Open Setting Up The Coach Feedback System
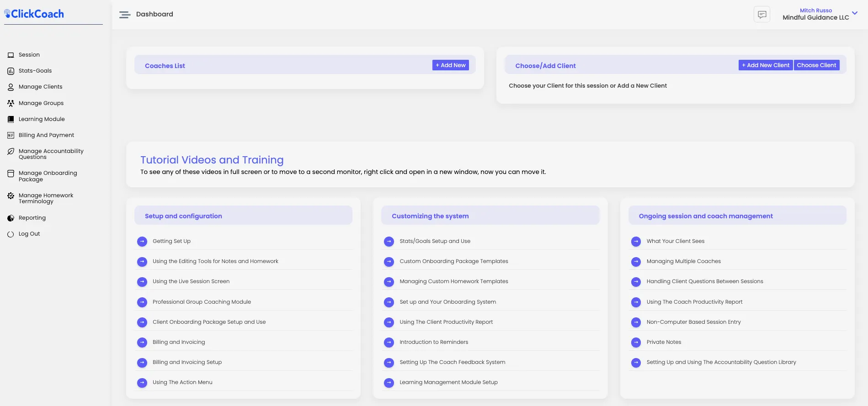The width and height of the screenshot is (868, 406). point(453,362)
